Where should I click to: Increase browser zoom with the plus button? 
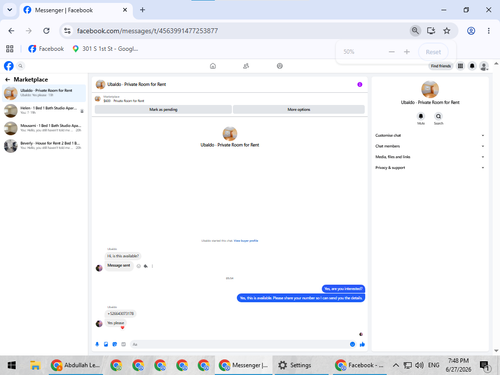(x=407, y=52)
